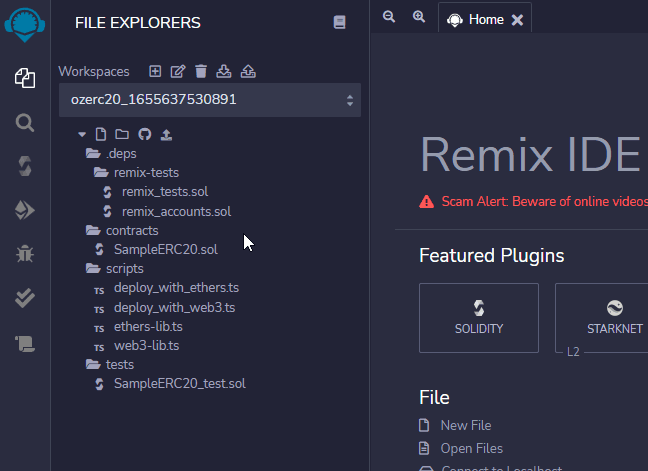Open the Debugger bug icon
The image size is (648, 471).
(25, 254)
